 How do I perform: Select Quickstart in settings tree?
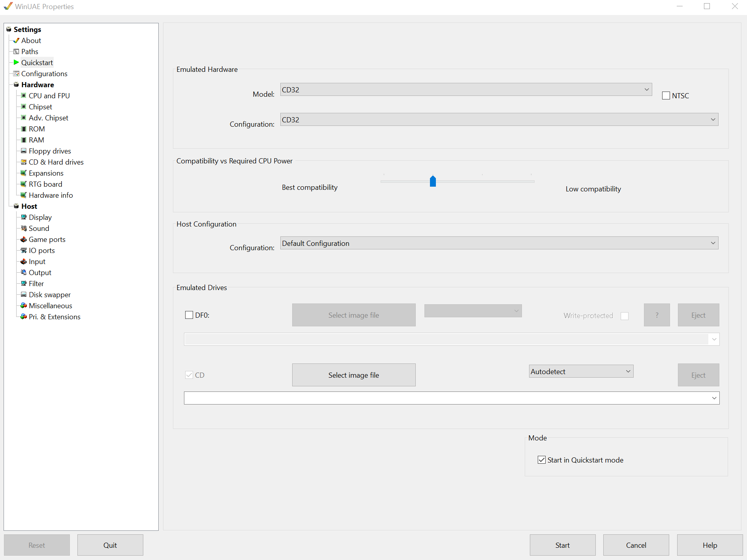click(x=37, y=63)
